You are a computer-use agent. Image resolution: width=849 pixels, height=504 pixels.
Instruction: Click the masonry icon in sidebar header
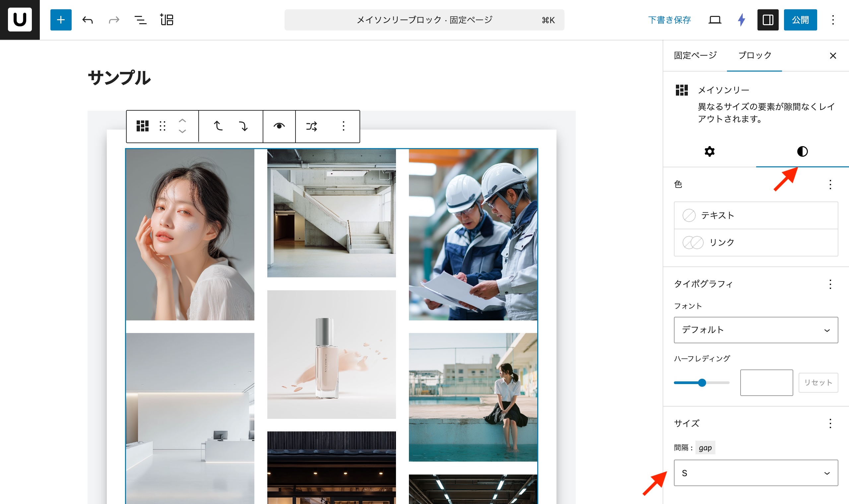pos(682,90)
